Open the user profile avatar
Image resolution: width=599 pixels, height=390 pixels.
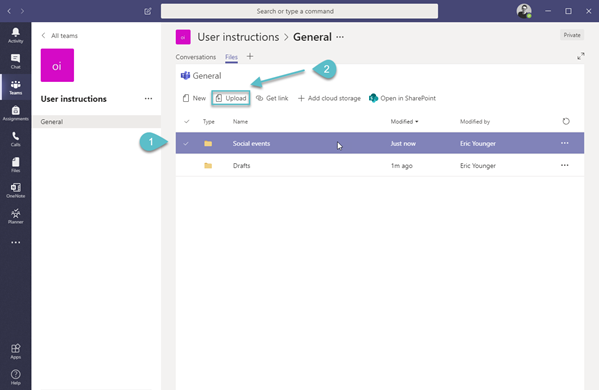pos(524,11)
